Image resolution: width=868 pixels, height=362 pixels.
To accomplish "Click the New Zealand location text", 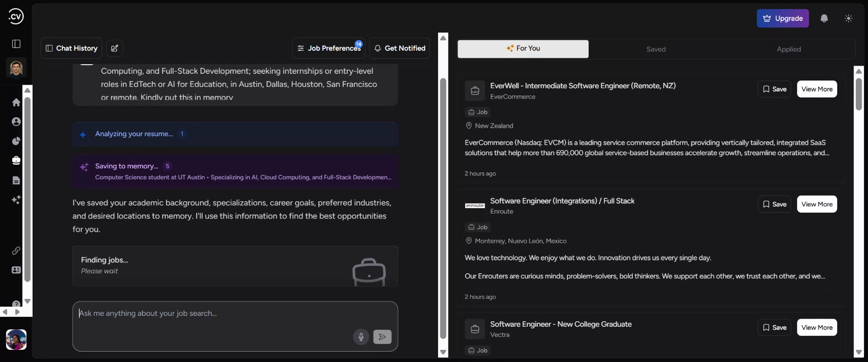I will [x=494, y=126].
